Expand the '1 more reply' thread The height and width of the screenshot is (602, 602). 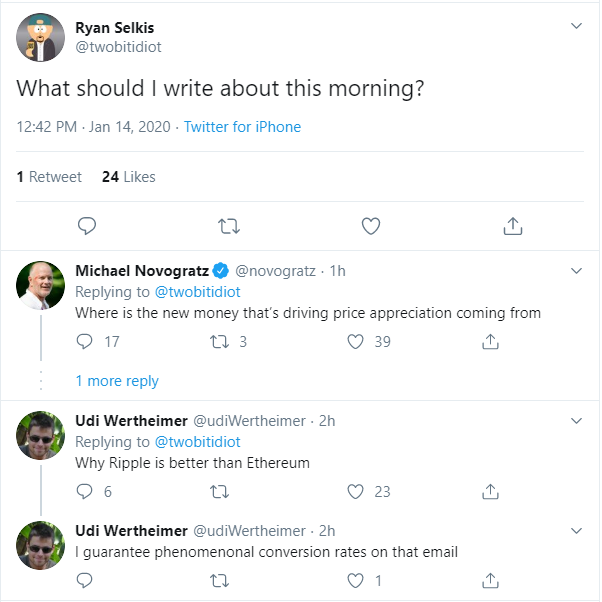point(117,381)
